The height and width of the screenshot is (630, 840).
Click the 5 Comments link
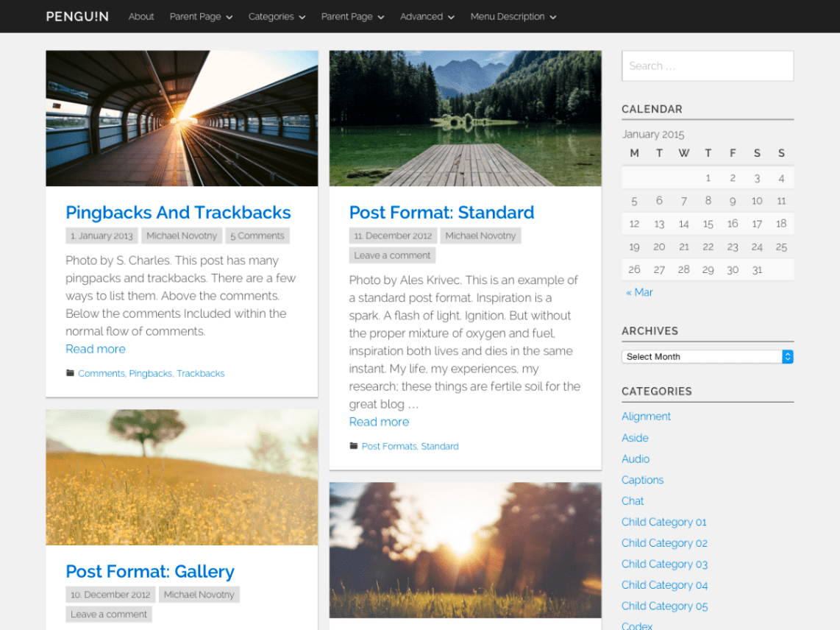[257, 235]
